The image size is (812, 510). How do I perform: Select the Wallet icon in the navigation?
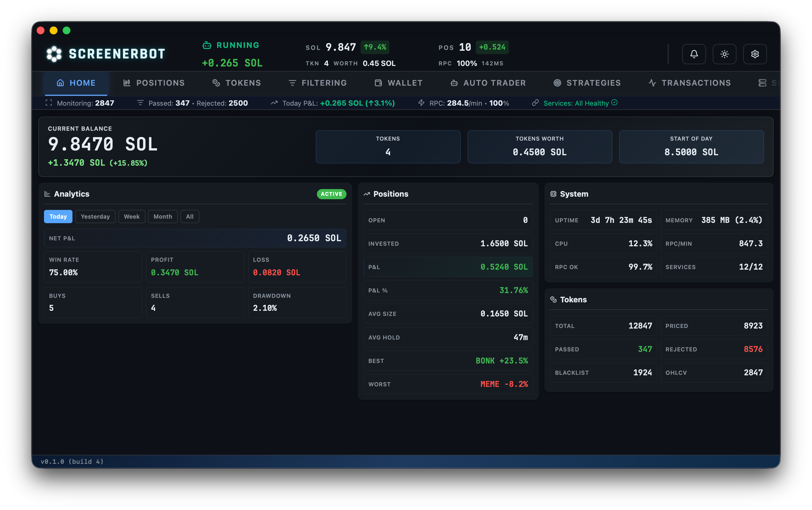tap(378, 83)
